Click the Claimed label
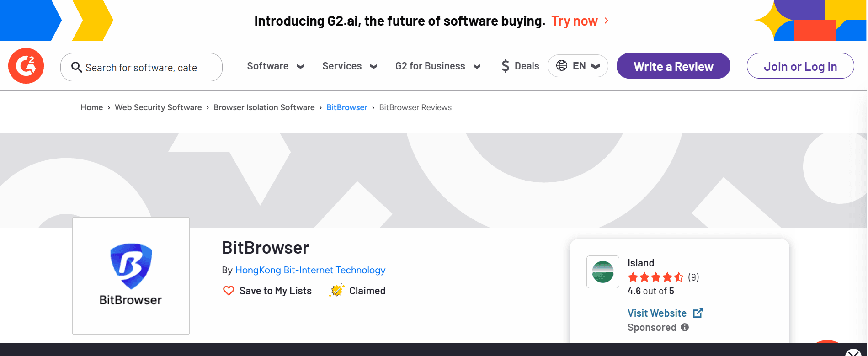The width and height of the screenshot is (868, 356). [x=367, y=291]
